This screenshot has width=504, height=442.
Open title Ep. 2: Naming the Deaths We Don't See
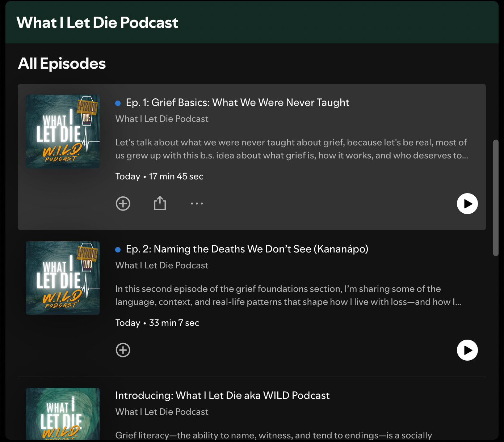247,249
